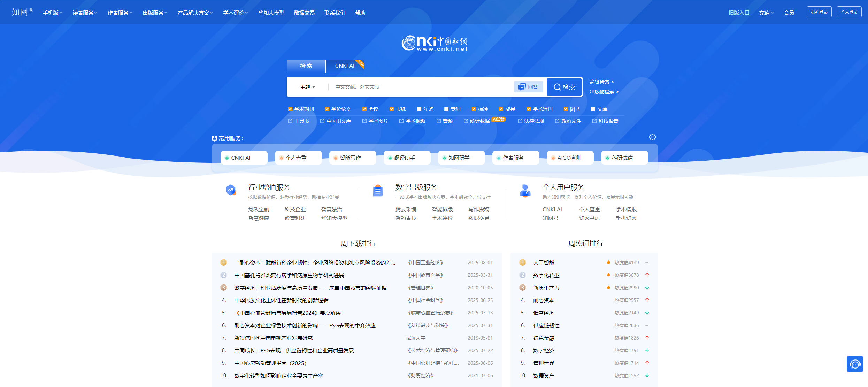The width and height of the screenshot is (868, 387).
Task: Click the 问答 Q&A icon beside search
Action: click(x=528, y=86)
